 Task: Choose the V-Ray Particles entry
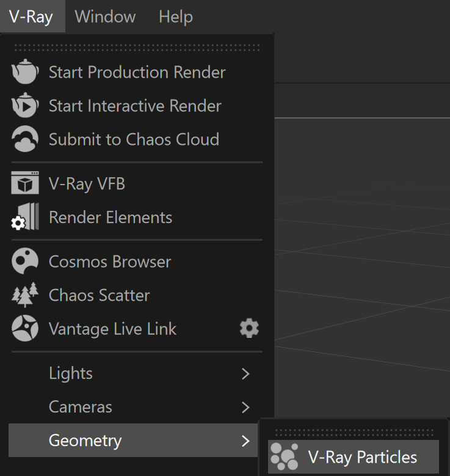[354, 456]
